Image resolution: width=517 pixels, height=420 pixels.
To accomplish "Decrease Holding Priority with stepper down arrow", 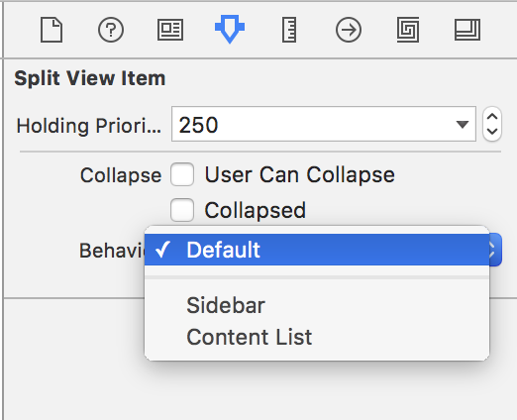I will pyautogui.click(x=492, y=132).
